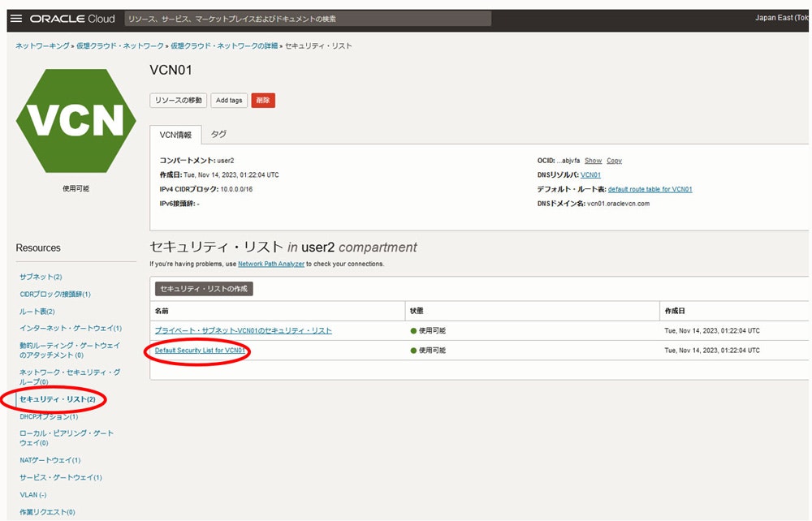The width and height of the screenshot is (812, 521).
Task: Click the リソースの移動 button
Action: [178, 101]
